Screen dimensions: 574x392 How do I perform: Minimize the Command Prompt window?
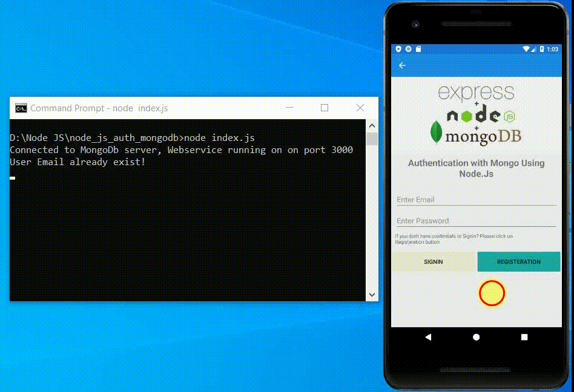289,108
